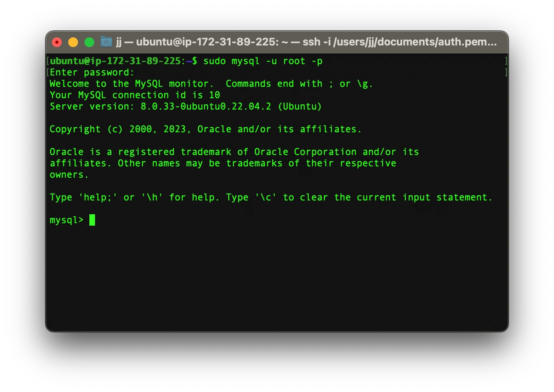
Task: Click the 'Enter password:' line
Action: click(92, 72)
